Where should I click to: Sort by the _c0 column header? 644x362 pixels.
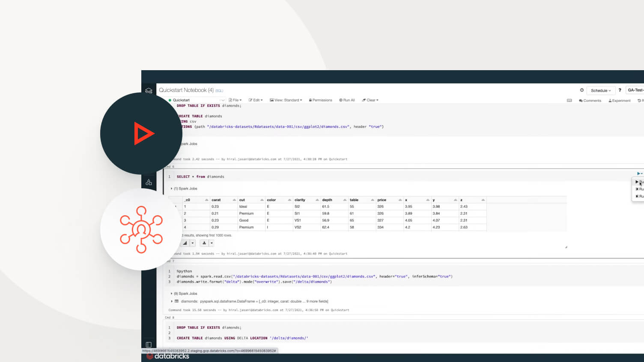[196, 200]
